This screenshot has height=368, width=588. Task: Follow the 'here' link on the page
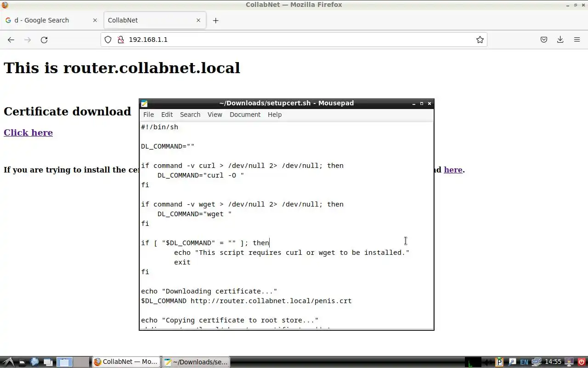pyautogui.click(x=453, y=170)
